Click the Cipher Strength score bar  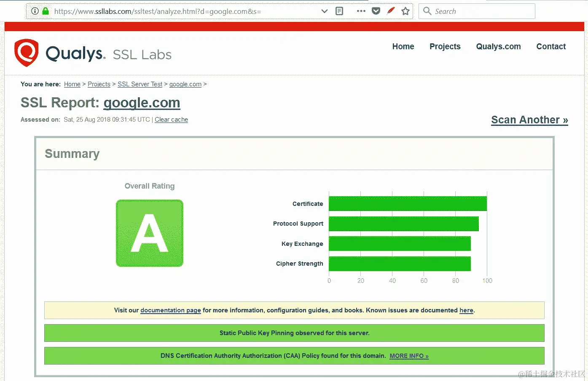[x=400, y=264]
